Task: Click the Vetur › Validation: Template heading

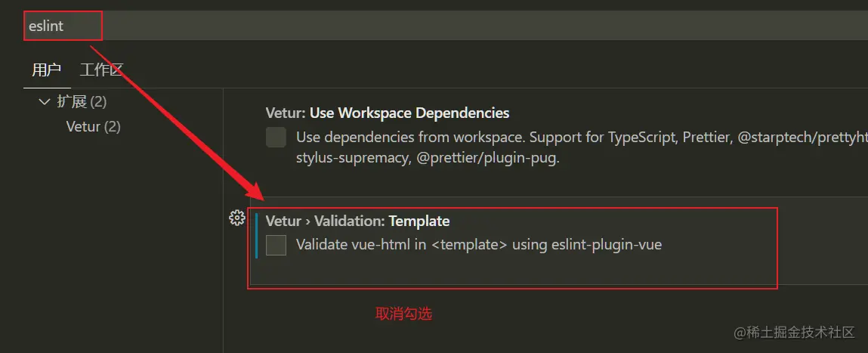Action: click(x=357, y=221)
